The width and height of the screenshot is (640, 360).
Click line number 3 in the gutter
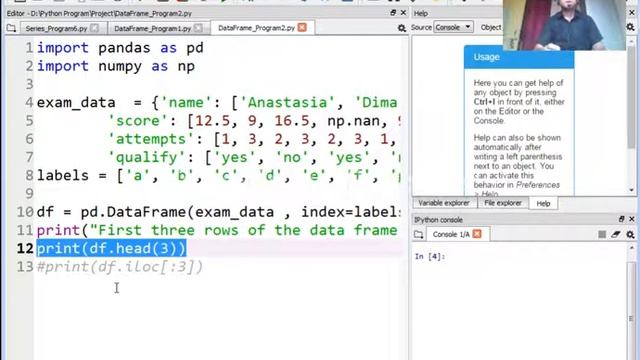[29, 84]
